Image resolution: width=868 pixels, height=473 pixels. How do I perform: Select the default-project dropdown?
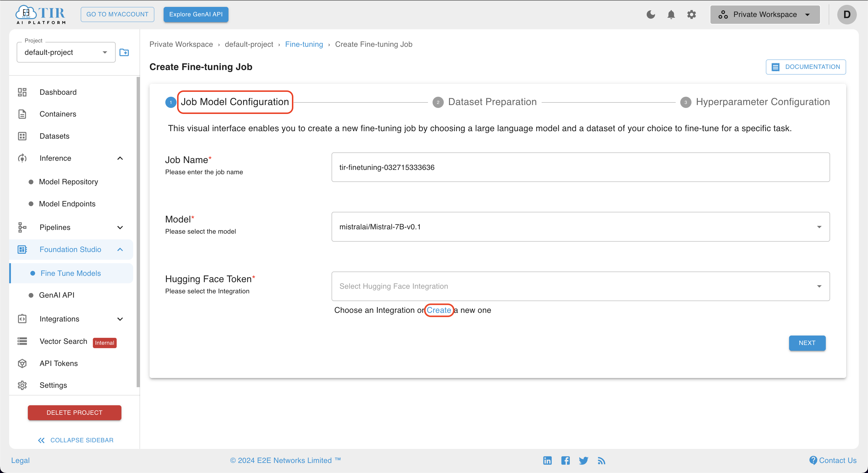[x=65, y=53]
